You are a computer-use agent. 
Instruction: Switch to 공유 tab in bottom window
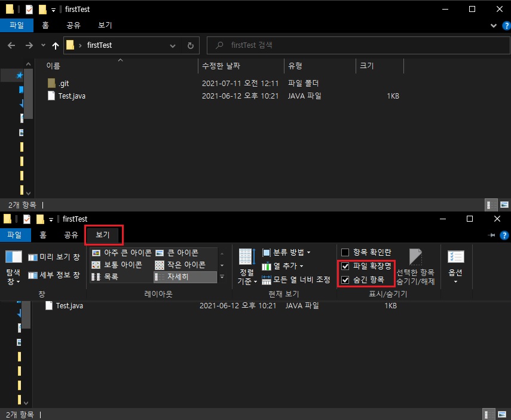coord(71,235)
